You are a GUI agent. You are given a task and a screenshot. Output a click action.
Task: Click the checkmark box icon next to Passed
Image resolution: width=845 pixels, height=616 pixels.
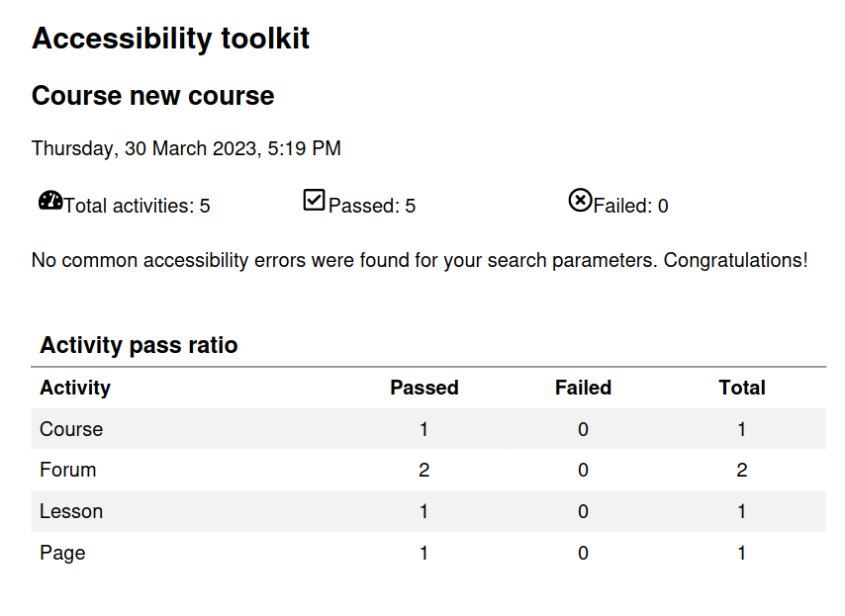[x=314, y=200]
